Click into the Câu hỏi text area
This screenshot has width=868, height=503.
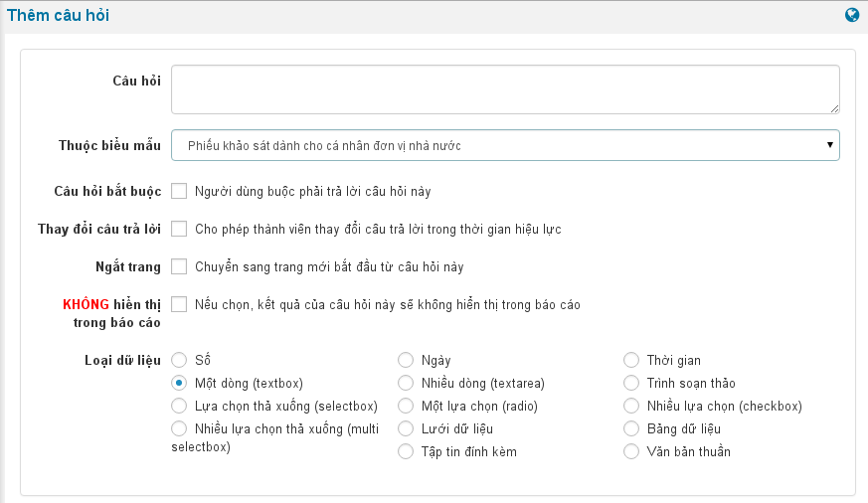505,89
